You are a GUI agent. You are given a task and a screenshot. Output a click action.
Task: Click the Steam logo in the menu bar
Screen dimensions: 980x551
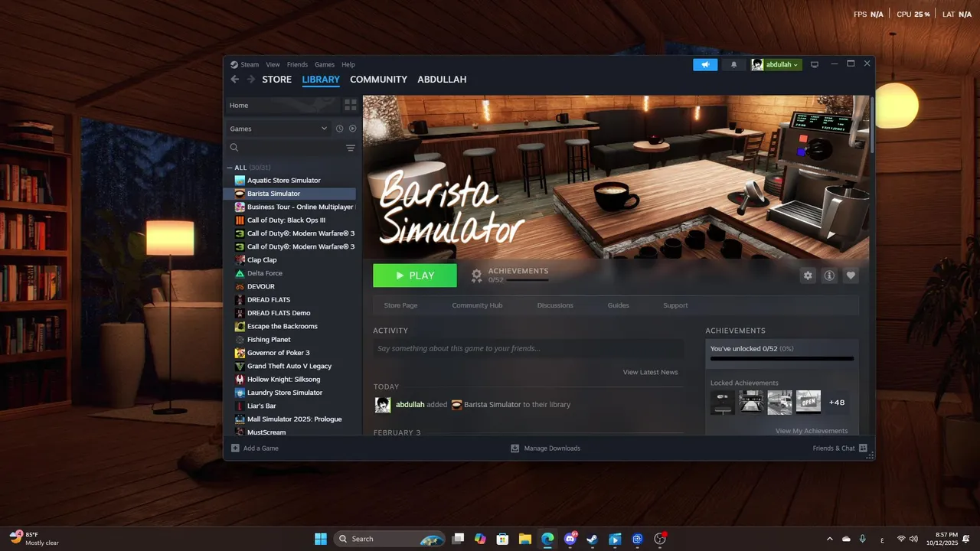click(x=234, y=64)
